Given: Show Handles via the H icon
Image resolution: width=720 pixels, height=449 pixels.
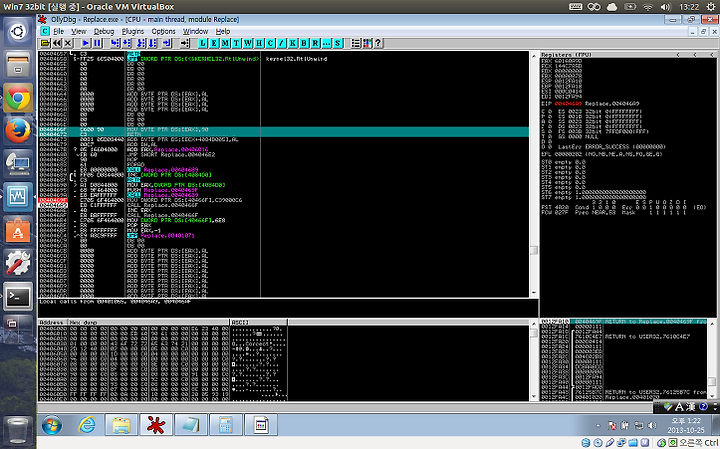Looking at the screenshot, I should 259,43.
